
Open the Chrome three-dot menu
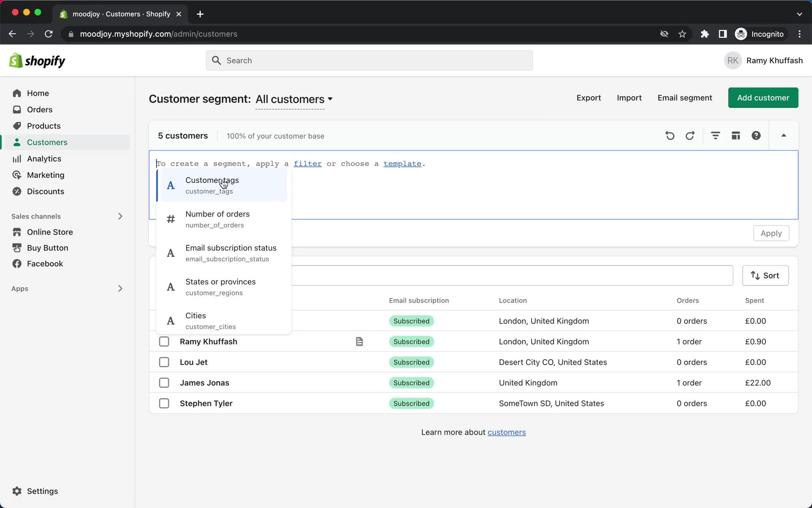(799, 34)
